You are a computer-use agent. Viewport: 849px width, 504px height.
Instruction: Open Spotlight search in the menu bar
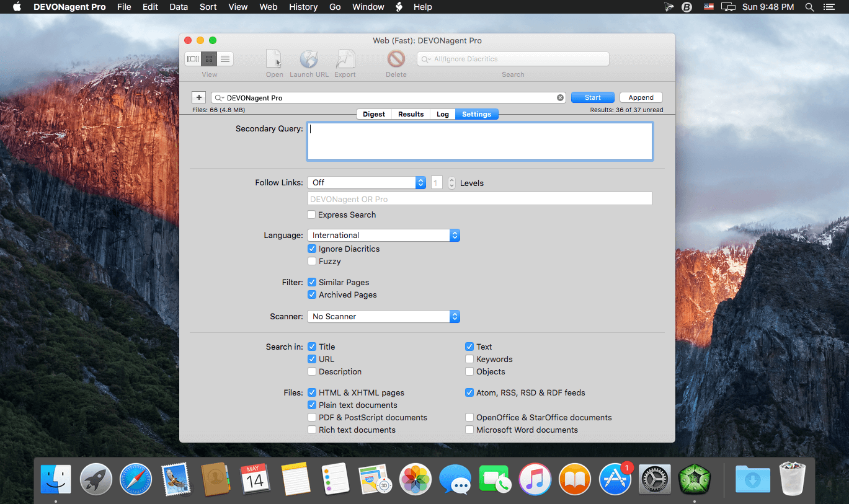(809, 7)
